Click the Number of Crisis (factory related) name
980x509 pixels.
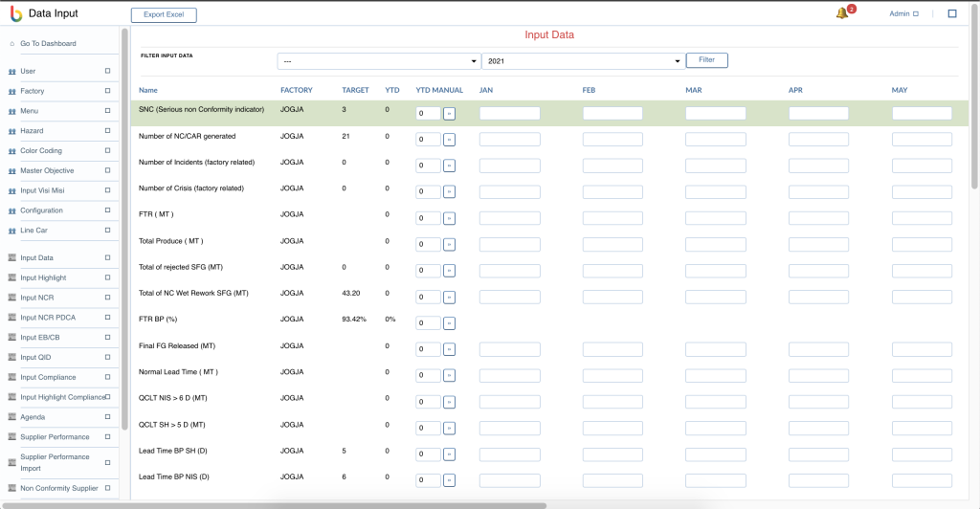[x=191, y=188]
